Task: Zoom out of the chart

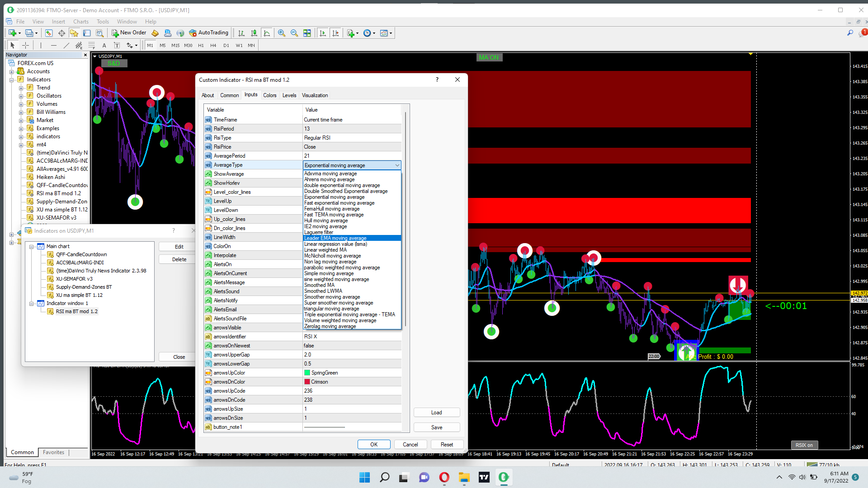Action: pos(294,33)
